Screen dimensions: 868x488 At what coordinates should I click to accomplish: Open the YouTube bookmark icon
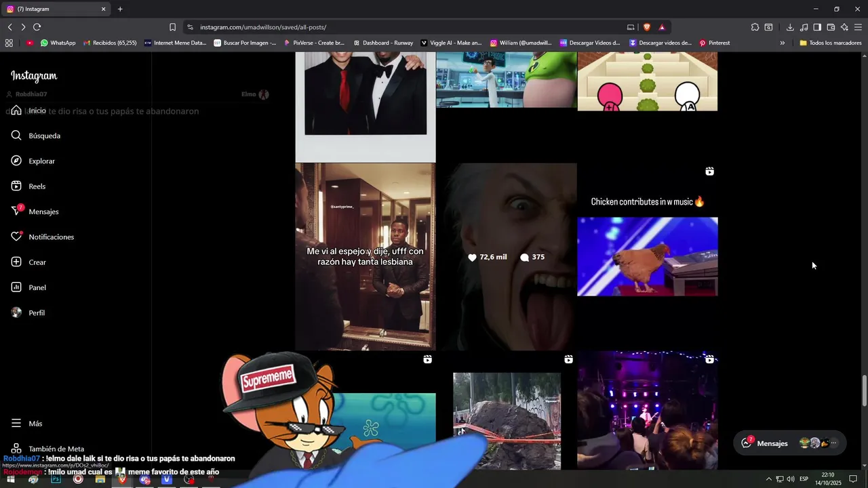pyautogui.click(x=30, y=43)
